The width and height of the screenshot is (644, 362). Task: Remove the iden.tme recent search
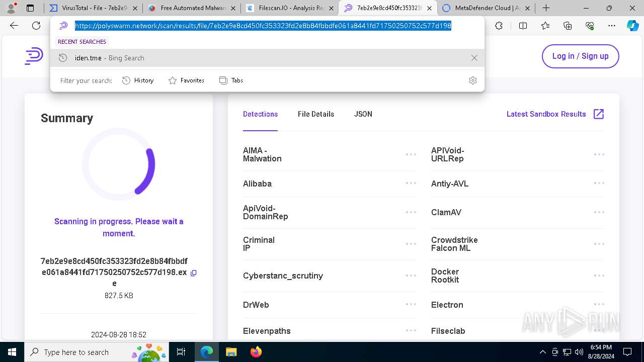[474, 58]
